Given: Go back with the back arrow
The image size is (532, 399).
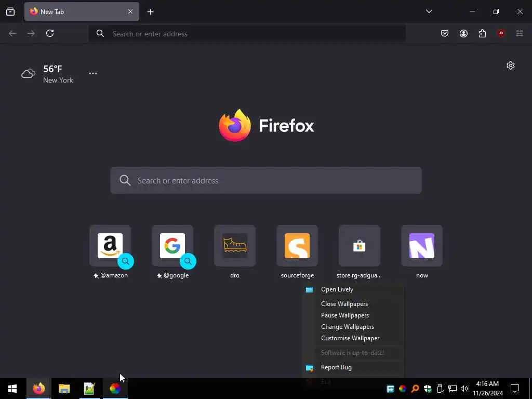Looking at the screenshot, I should coord(12,33).
